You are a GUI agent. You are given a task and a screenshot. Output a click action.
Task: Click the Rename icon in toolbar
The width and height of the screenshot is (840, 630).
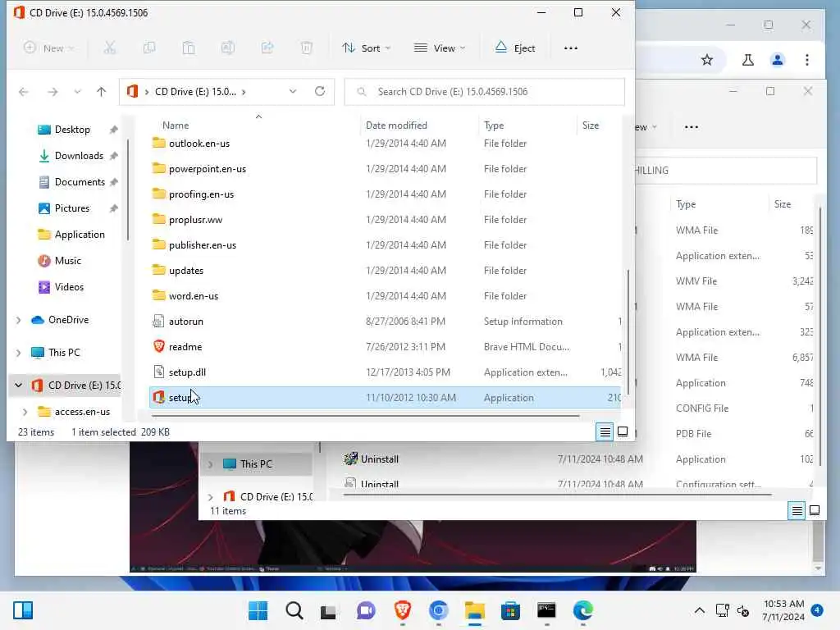pyautogui.click(x=228, y=48)
